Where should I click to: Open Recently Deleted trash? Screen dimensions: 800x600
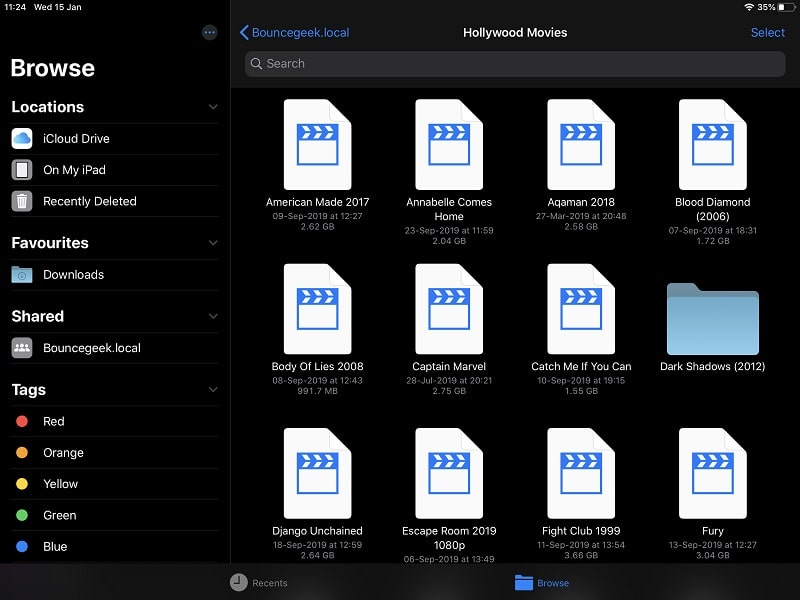click(115, 201)
